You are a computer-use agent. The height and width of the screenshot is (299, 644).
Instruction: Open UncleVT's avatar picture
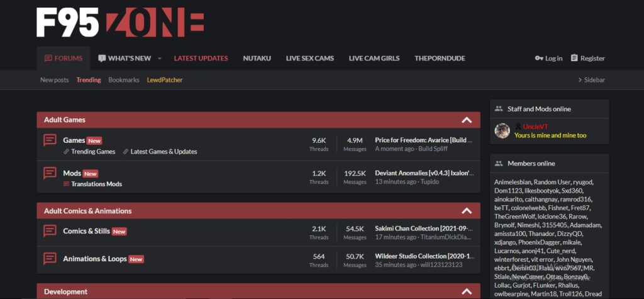(502, 131)
